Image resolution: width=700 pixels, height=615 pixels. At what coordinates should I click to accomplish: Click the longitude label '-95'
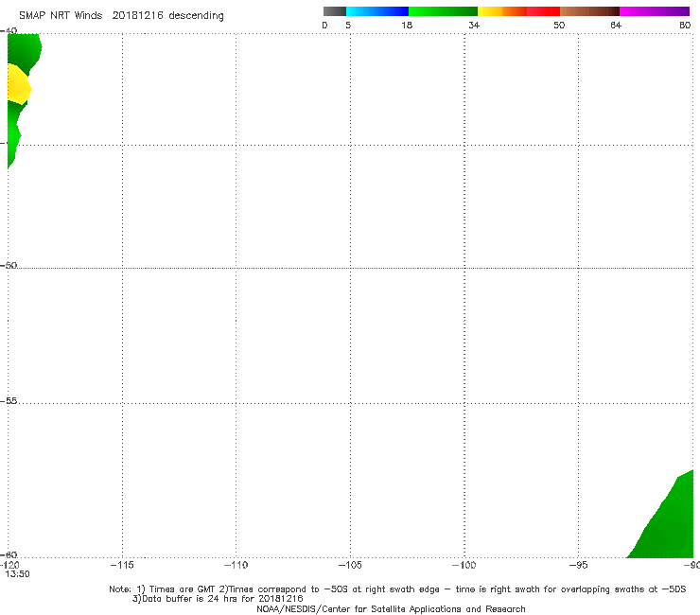pos(579,565)
